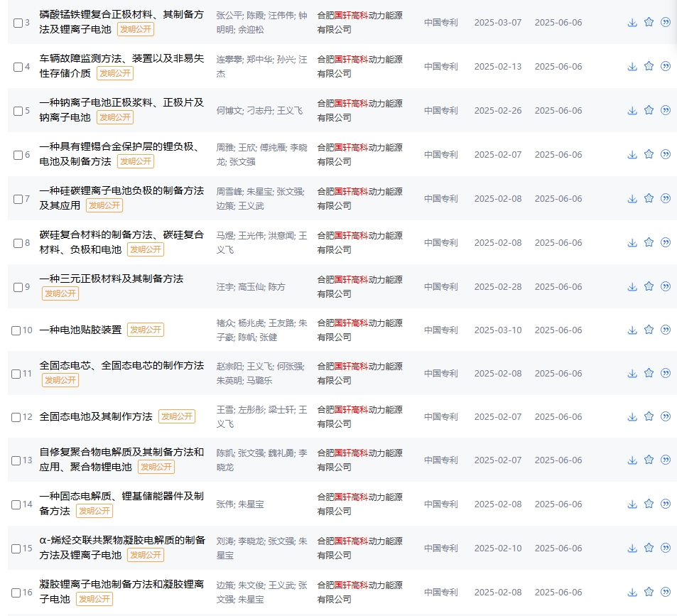Click date 2025-03-10 in row 10
The image size is (677, 616).
(498, 330)
